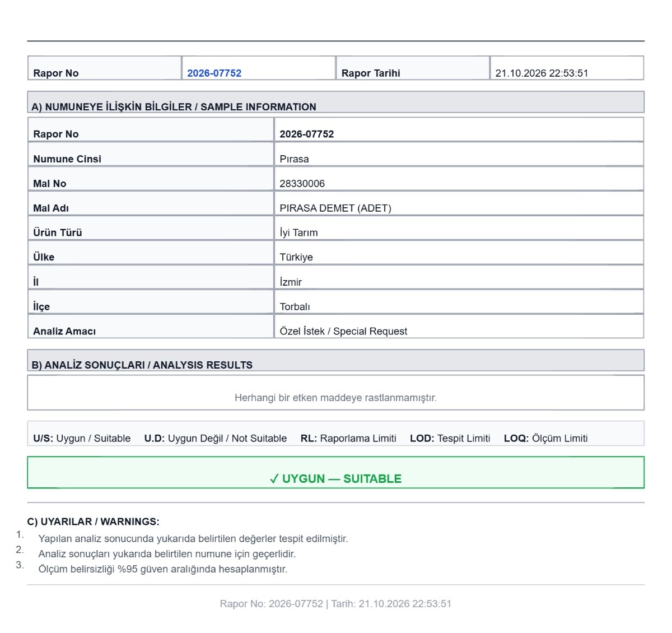
Task: Select the report date value 21.10.2026 22:53:51
Action: pyautogui.click(x=542, y=73)
